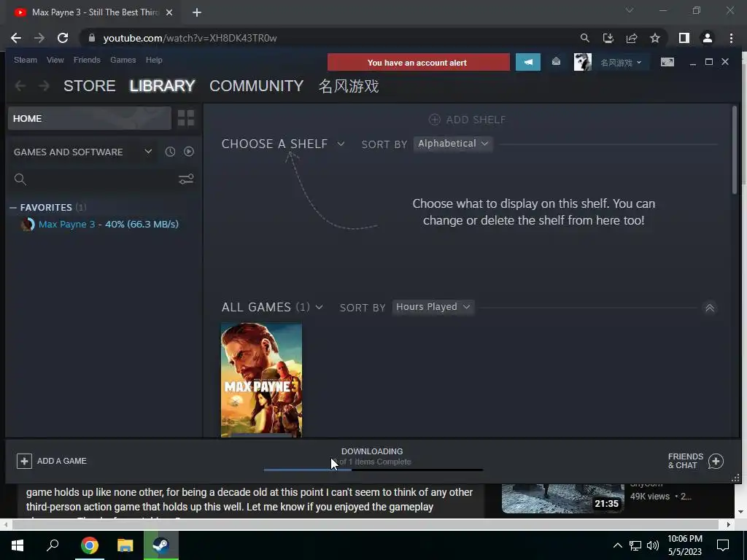The height and width of the screenshot is (560, 747).
Task: Open Windows Start menu
Action: click(18, 545)
